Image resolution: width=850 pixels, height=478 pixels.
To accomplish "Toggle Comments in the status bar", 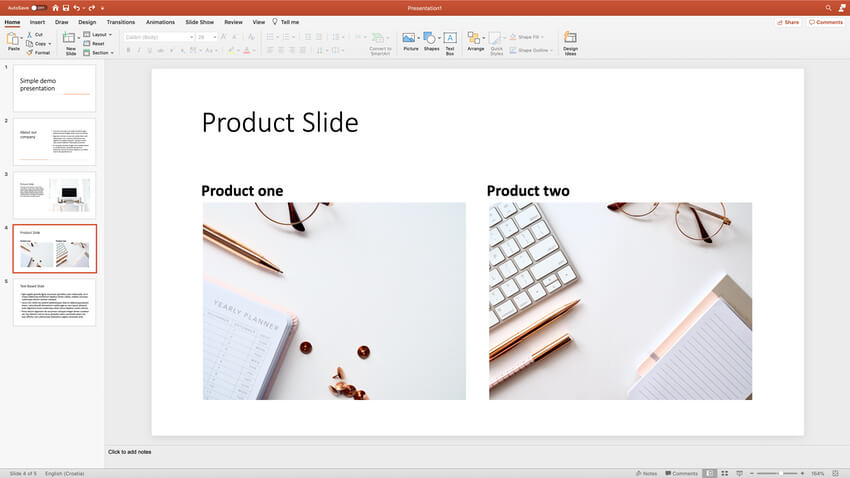I will (x=680, y=473).
